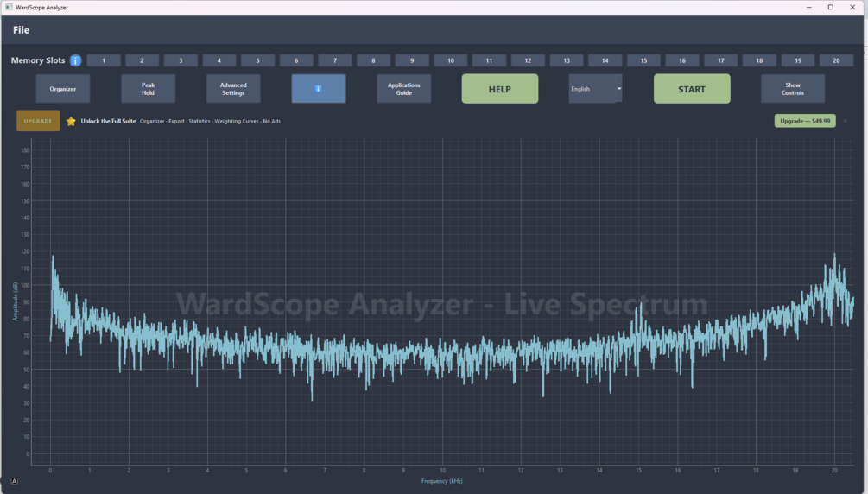
Task: Click the Amplitude (dB) axis label
Action: click(x=15, y=301)
